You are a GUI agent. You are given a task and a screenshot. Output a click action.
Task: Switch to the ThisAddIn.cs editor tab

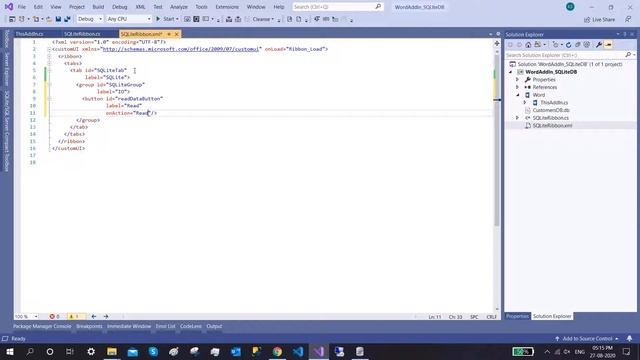click(29, 34)
